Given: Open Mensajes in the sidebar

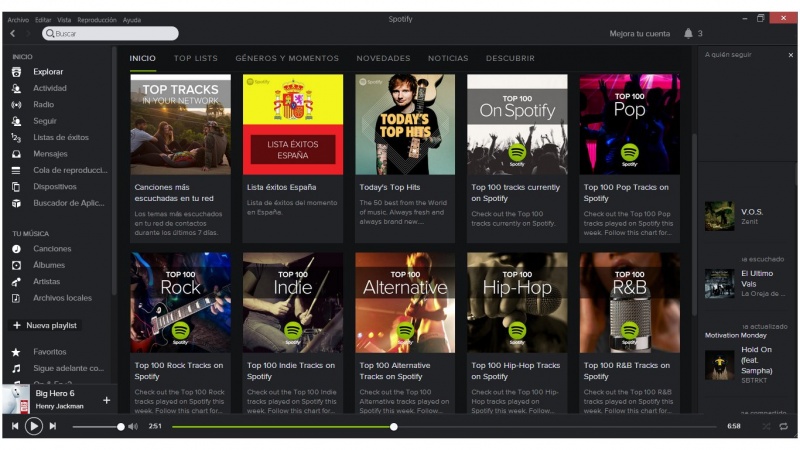Looking at the screenshot, I should pyautogui.click(x=50, y=154).
